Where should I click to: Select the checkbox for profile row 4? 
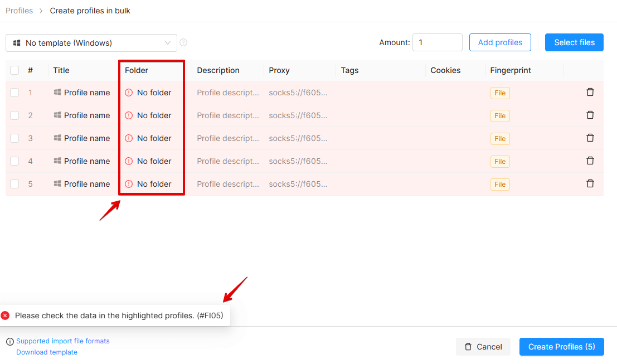(x=14, y=161)
